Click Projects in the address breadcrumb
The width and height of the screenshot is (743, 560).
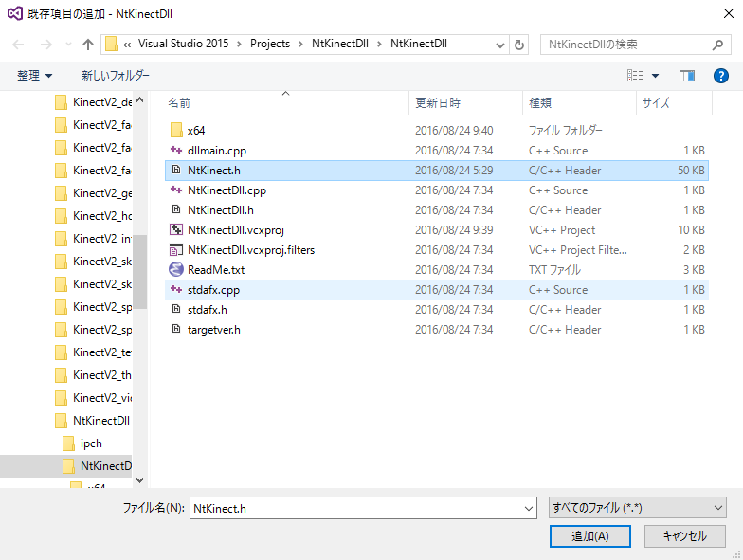click(x=270, y=45)
